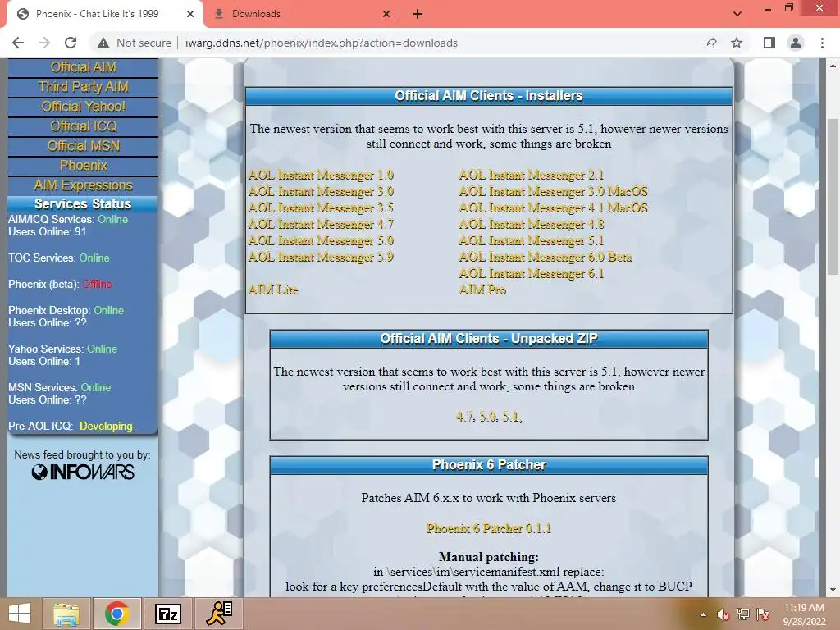The image size is (840, 630).
Task: Select the Phoenix - Chat Like It's 1999 tab
Action: click(104, 14)
